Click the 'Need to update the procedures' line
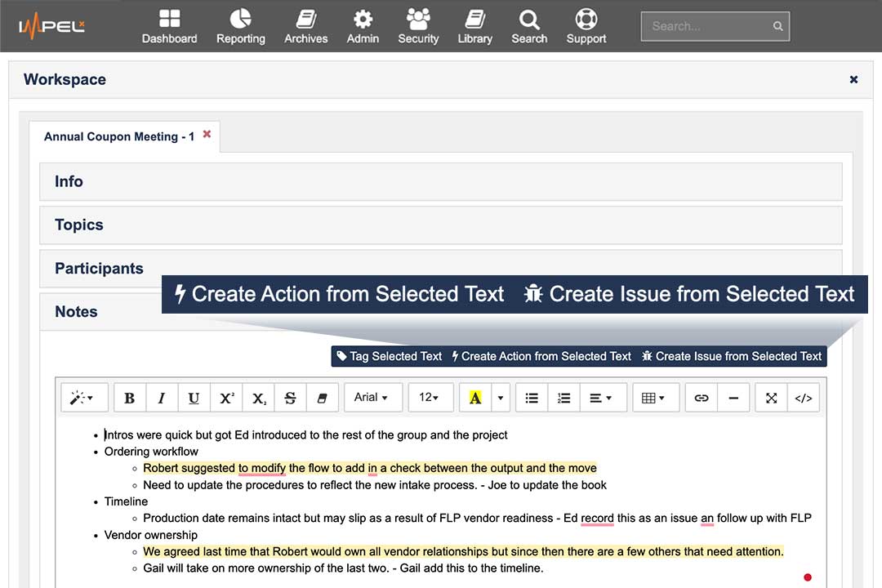The height and width of the screenshot is (588, 882). click(x=375, y=485)
